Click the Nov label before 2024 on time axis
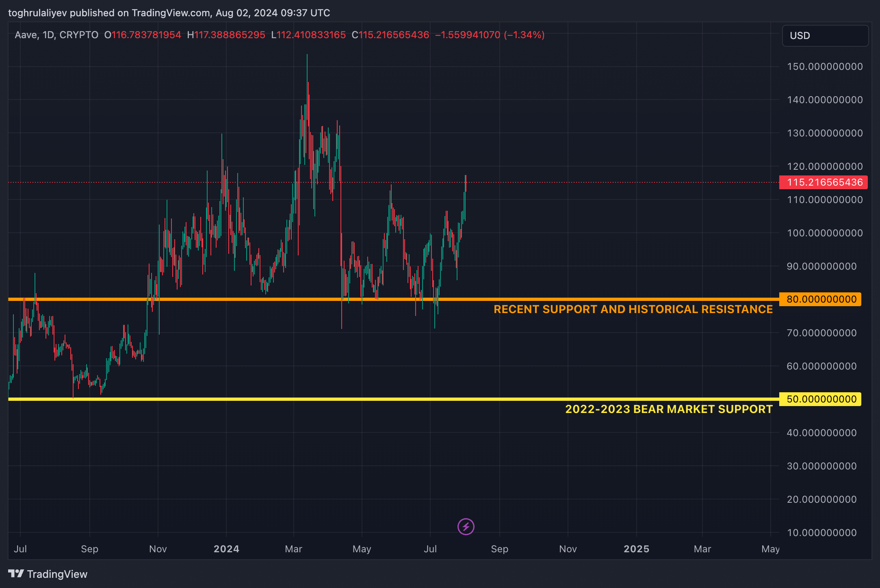The width and height of the screenshot is (880, 588). click(x=158, y=549)
